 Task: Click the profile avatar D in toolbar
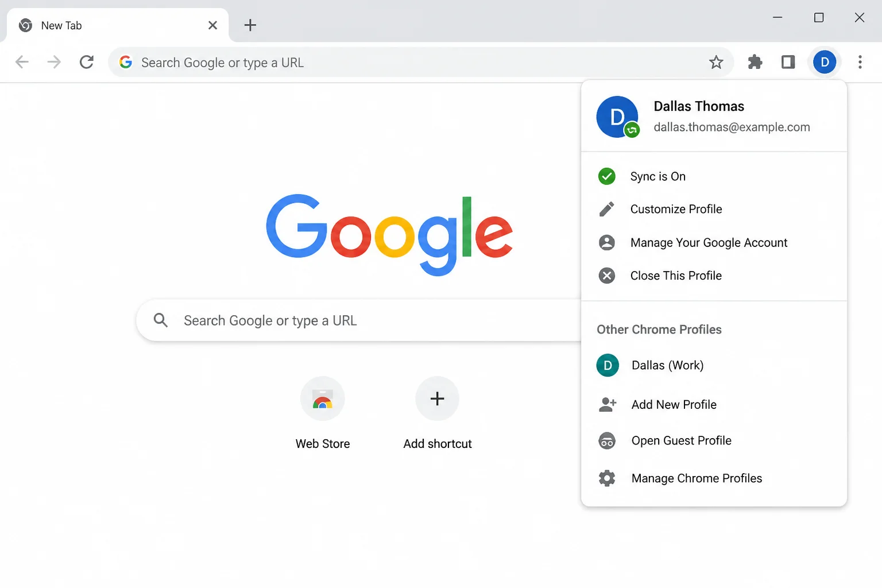tap(825, 62)
